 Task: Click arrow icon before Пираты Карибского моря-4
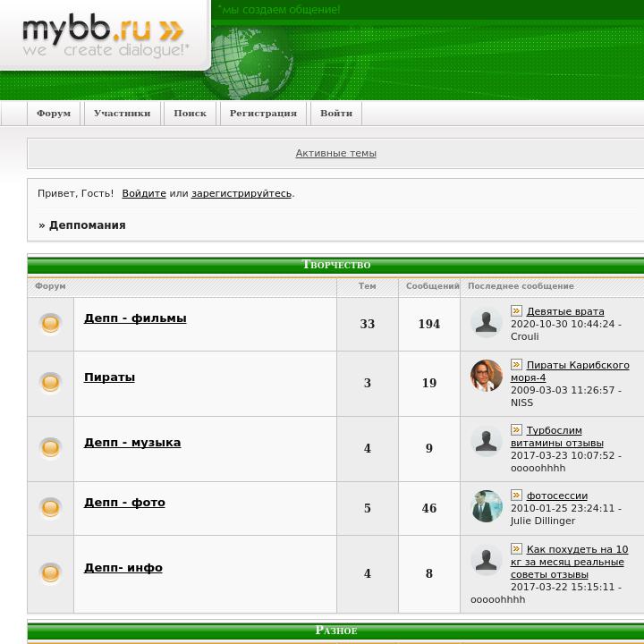coord(516,365)
